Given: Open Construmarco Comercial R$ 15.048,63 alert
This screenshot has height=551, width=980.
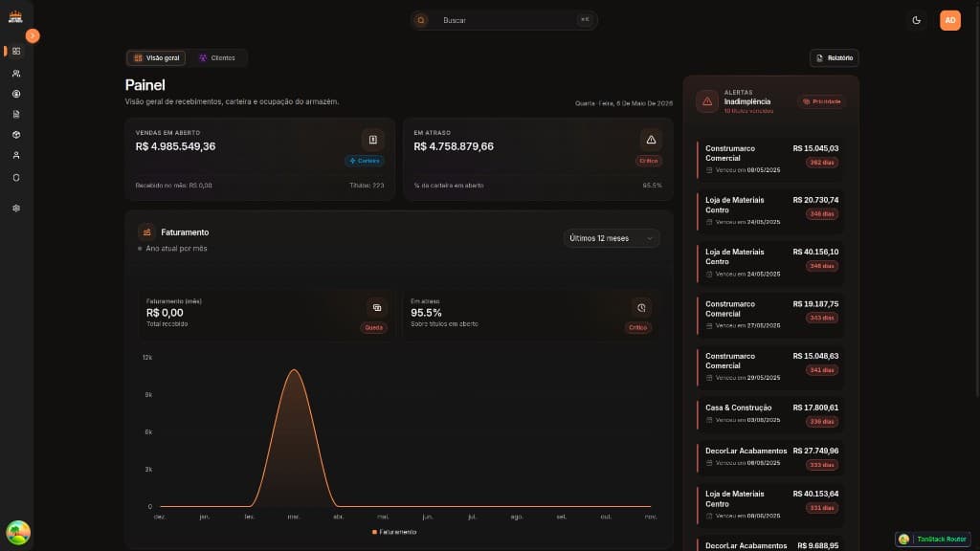Looking at the screenshot, I should 771,366.
